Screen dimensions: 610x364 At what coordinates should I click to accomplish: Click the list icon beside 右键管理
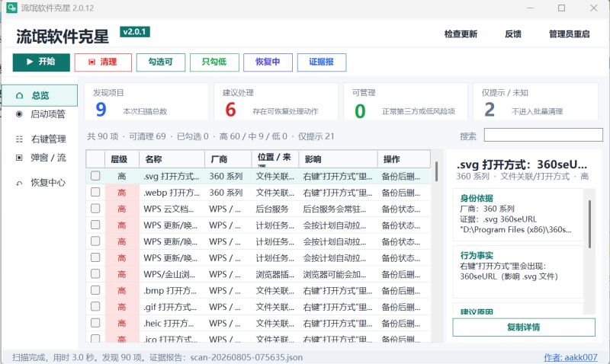[x=19, y=139]
